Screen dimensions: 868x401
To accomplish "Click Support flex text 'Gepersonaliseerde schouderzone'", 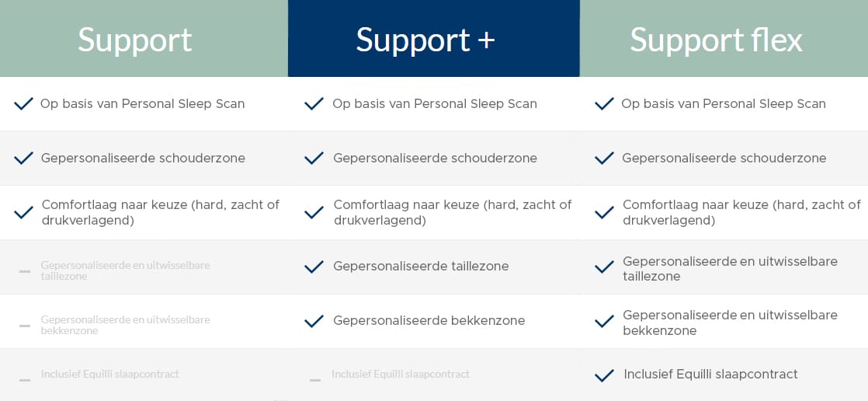I will (x=724, y=159).
